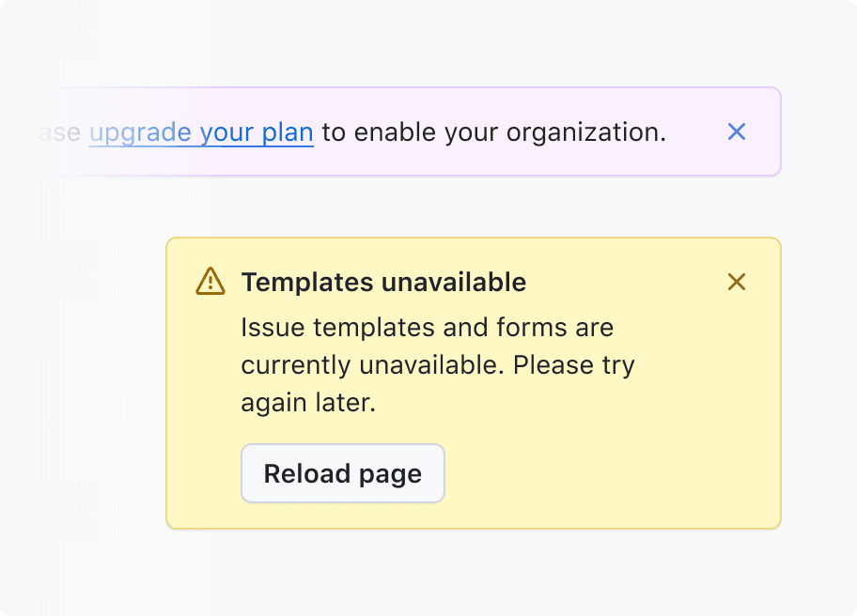This screenshot has height=616, width=857.
Task: Select the Templates unavailable heading
Action: (x=383, y=282)
